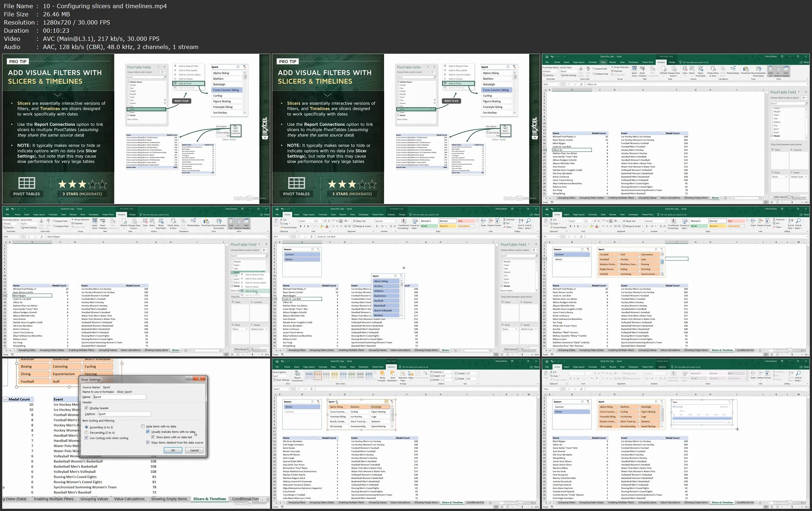Screen dimensions: 812x511
Task: Toggle Show items with no data last checkbox
Action: tap(153, 437)
